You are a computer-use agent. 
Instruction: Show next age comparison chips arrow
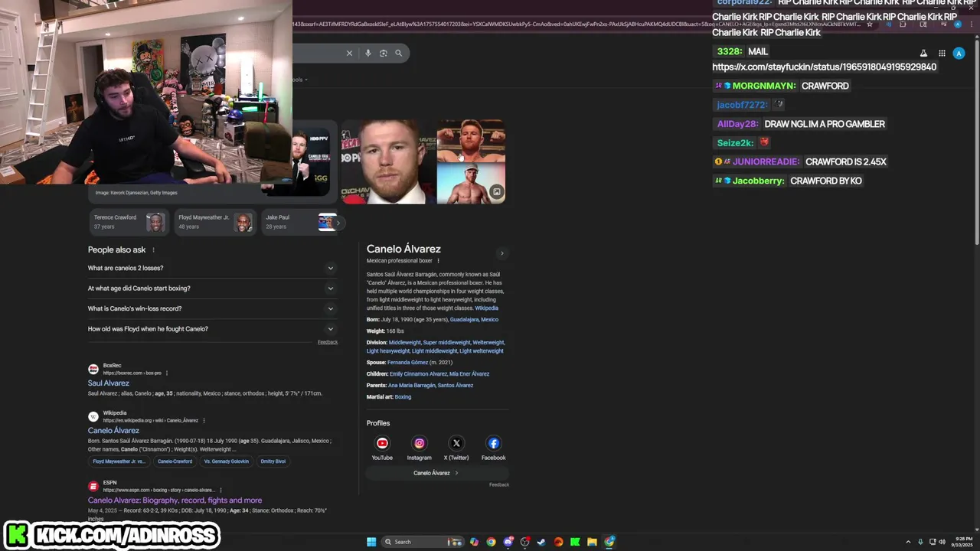(x=338, y=223)
